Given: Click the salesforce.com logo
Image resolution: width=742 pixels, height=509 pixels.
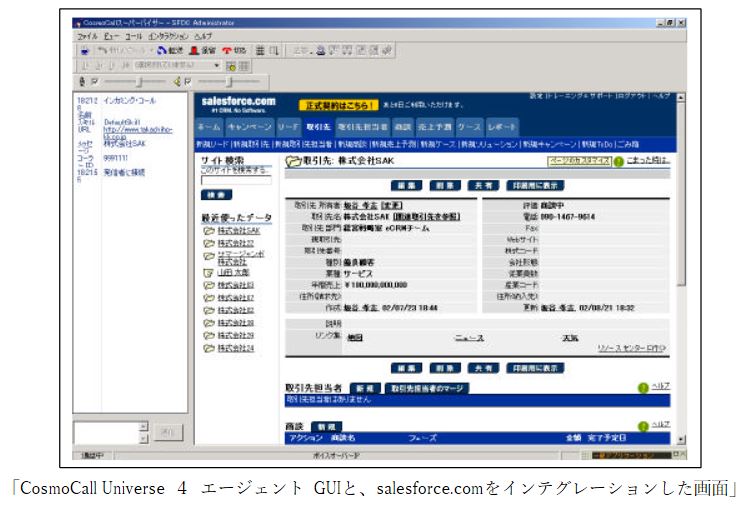Looking at the screenshot, I should 238,104.
